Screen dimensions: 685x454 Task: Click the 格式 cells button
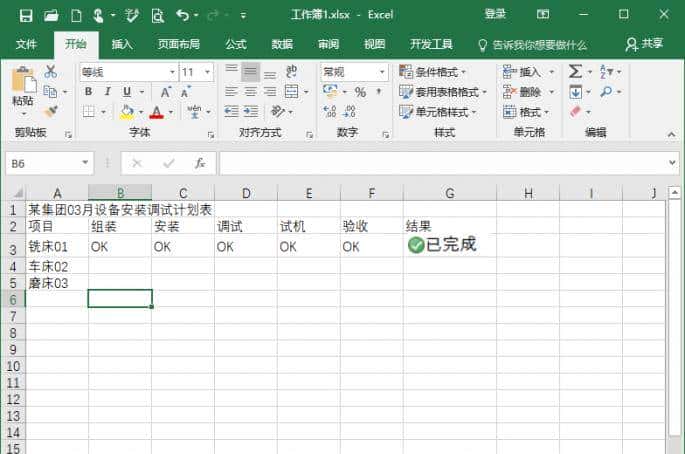pos(526,112)
